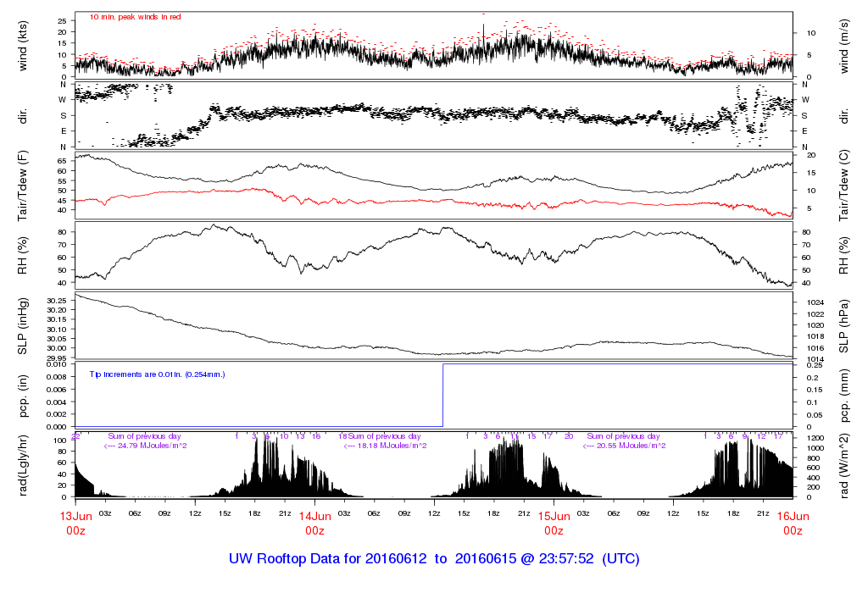The image size is (868, 593).
Task: Select the '1018' hPa axis value
Action: (816, 337)
